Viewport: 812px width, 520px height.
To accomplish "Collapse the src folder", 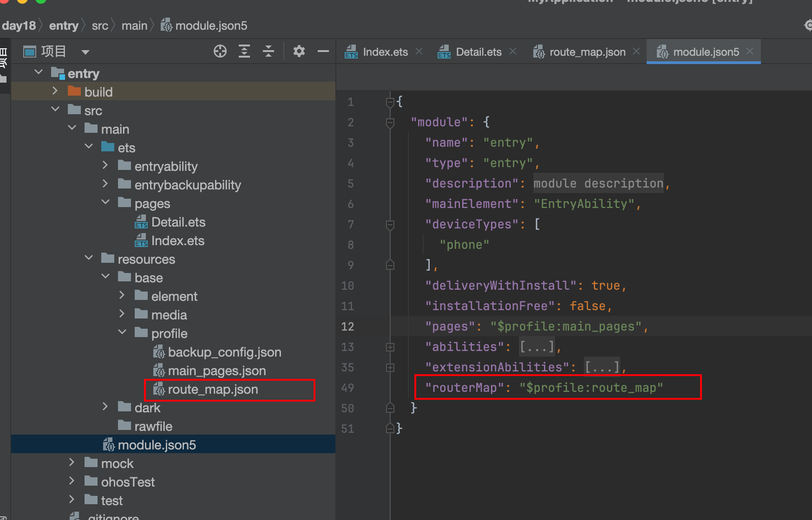I will 55,109.
